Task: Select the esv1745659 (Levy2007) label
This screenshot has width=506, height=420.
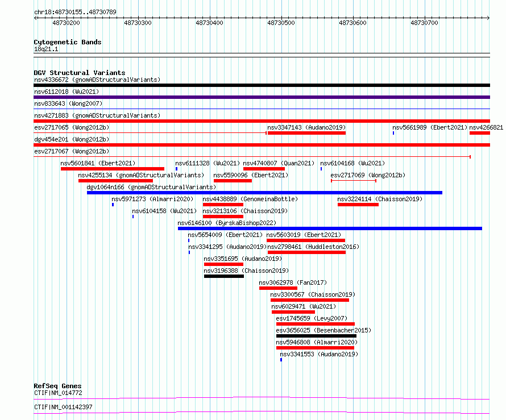Action: click(x=312, y=318)
